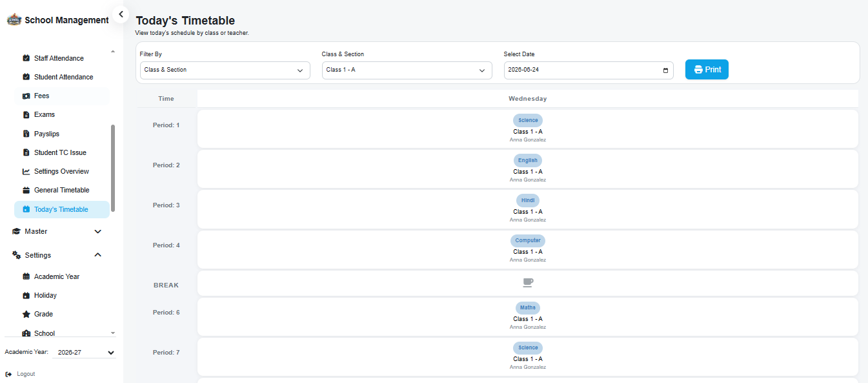Click the Period: 1 row label

click(166, 125)
